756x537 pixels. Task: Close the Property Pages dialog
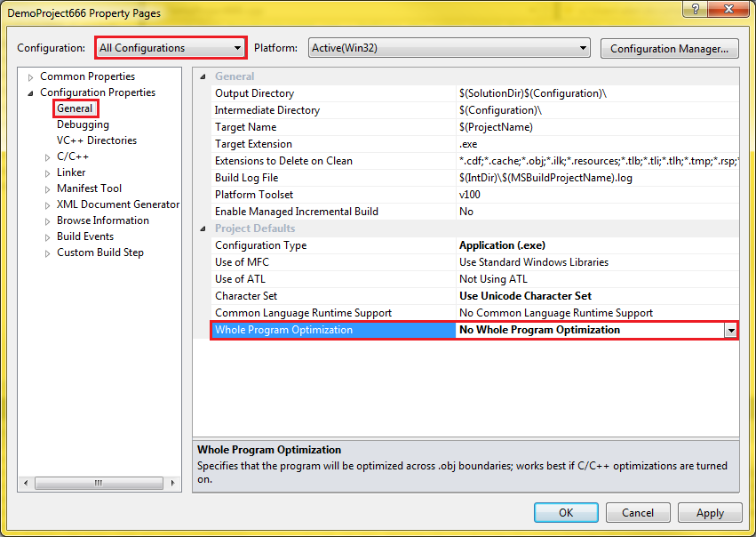727,9
